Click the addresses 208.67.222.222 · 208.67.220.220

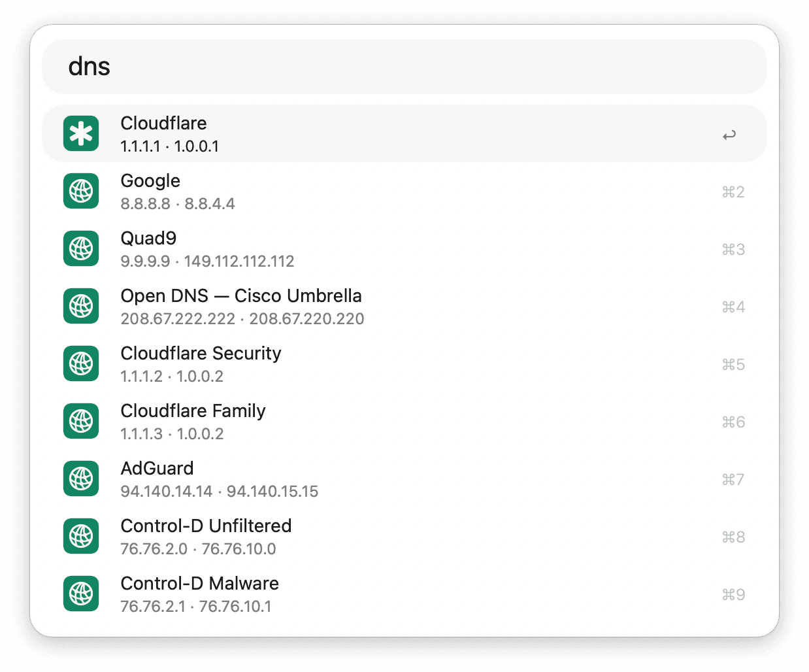click(242, 319)
